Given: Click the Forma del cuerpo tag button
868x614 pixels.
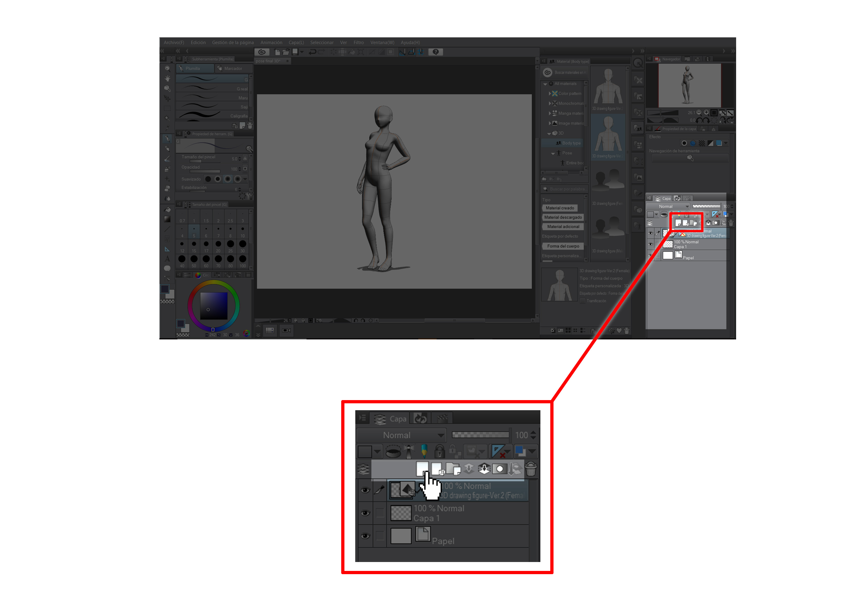Looking at the screenshot, I should click(x=563, y=246).
